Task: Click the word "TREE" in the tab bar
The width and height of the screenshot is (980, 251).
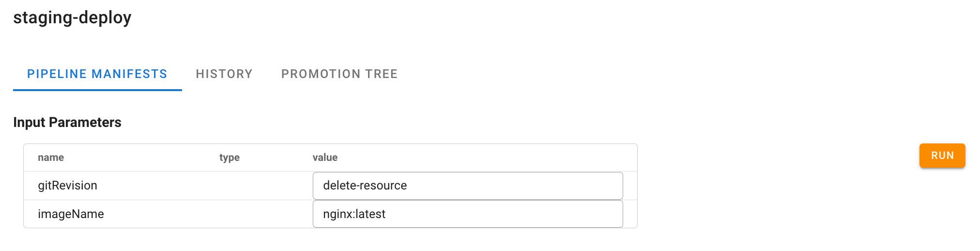Action: point(381,74)
